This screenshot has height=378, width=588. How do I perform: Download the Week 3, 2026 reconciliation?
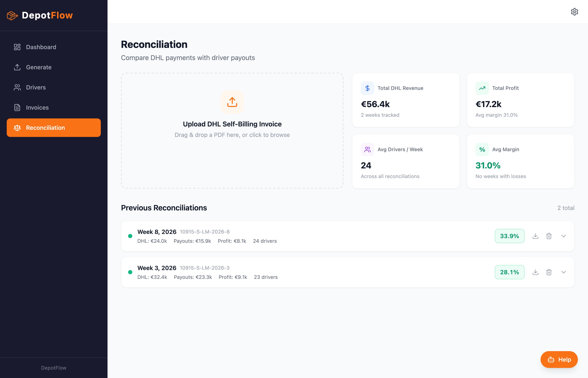pyautogui.click(x=535, y=272)
